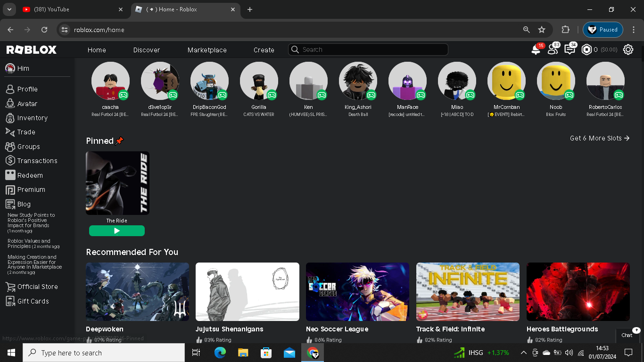
Task: Open the Jujutsu Shenanigans thumbnail
Action: tap(248, 292)
